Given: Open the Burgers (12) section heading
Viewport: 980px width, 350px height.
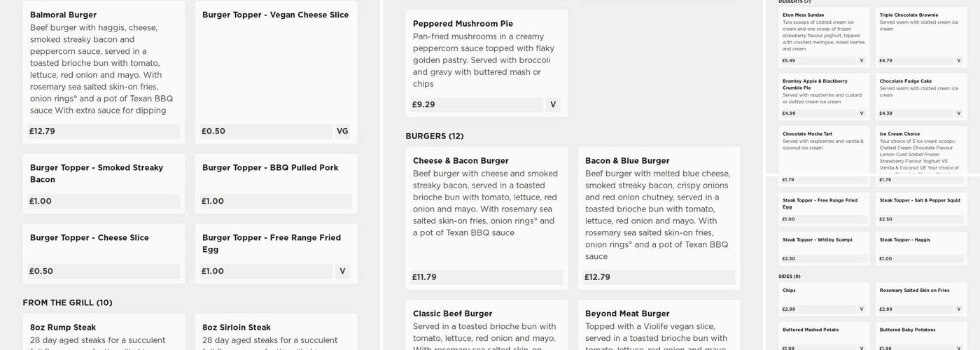Looking at the screenshot, I should (x=435, y=136).
